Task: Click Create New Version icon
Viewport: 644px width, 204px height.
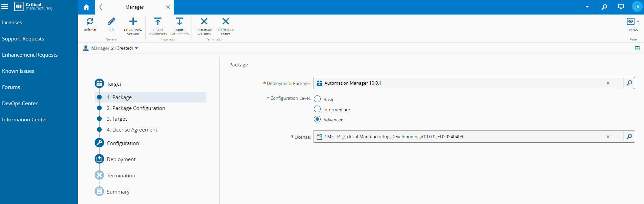Action: tap(133, 22)
